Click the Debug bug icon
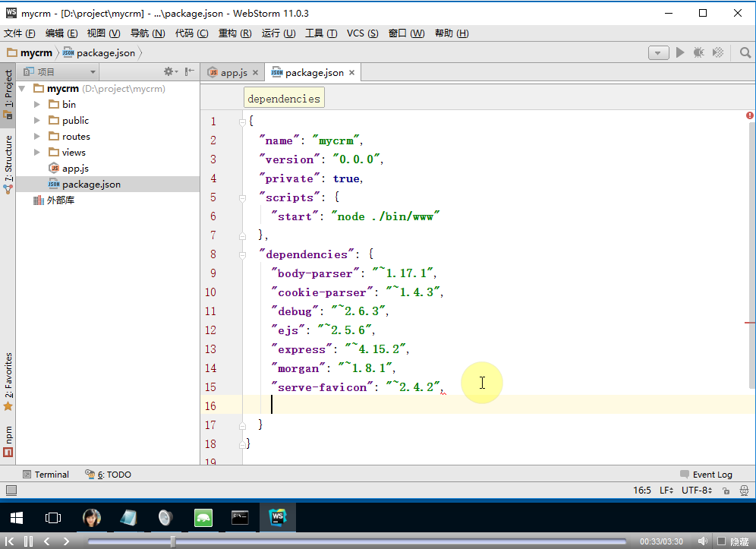Screen dimensions: 756x549 698,52
